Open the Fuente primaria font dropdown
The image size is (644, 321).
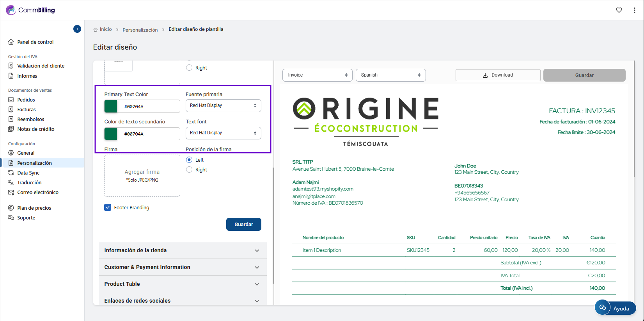(223, 105)
